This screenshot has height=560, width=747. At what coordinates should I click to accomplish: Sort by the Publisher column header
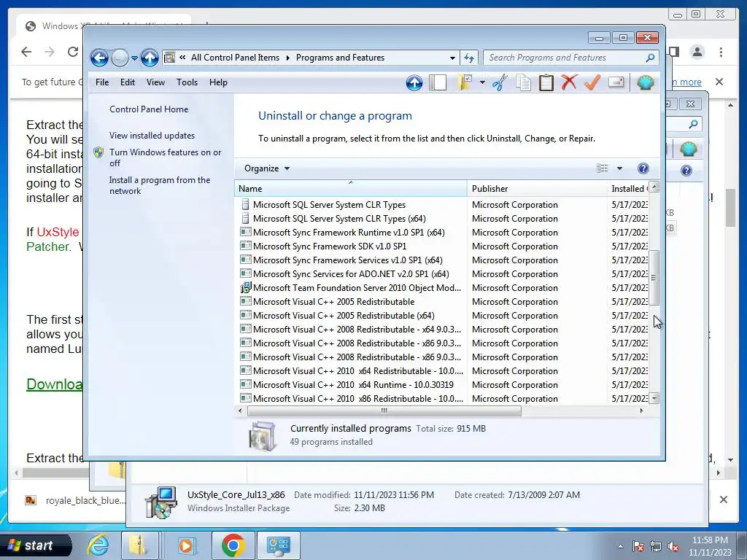point(537,189)
